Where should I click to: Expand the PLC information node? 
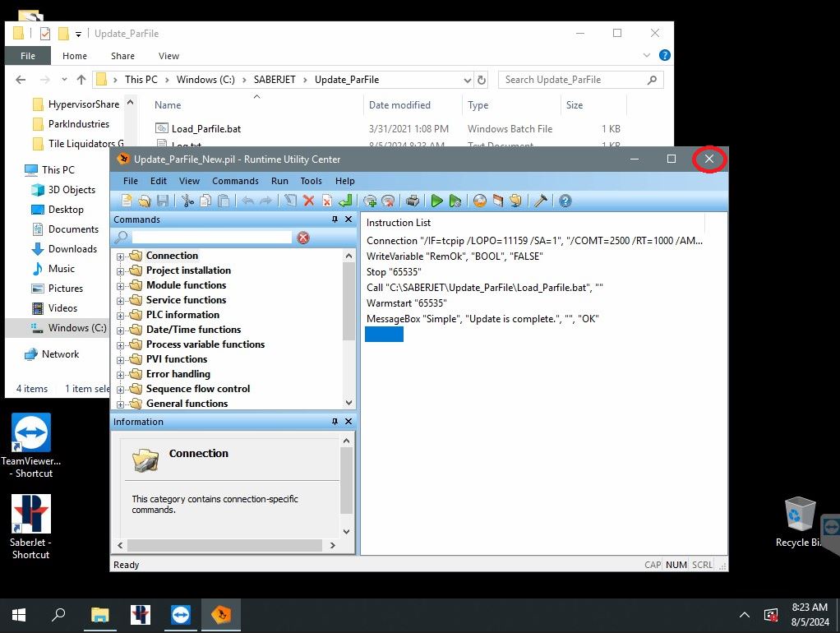tap(120, 316)
